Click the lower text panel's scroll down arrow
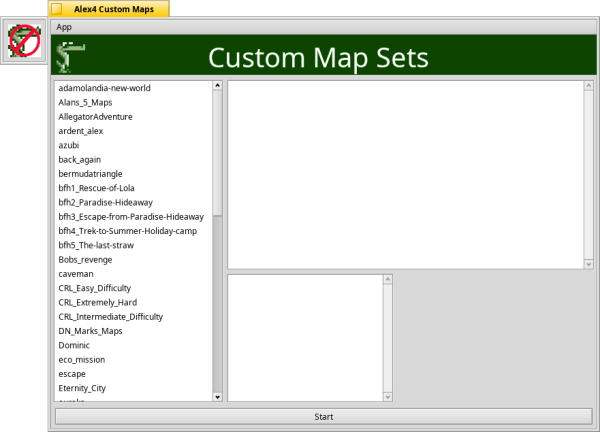 pos(388,397)
